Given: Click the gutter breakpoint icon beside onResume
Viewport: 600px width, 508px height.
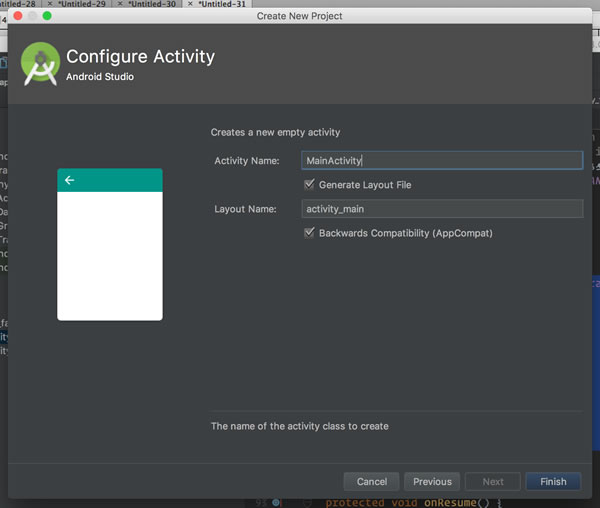Looking at the screenshot, I should (276, 503).
